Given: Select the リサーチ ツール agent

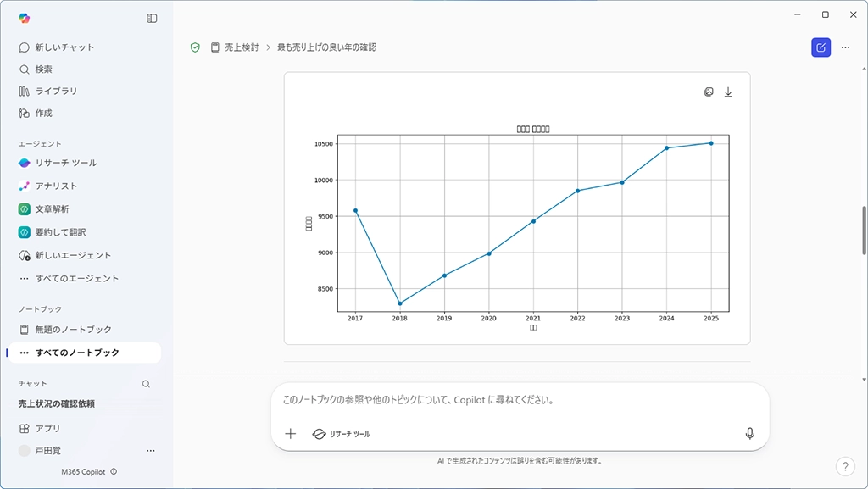Looking at the screenshot, I should (x=65, y=163).
